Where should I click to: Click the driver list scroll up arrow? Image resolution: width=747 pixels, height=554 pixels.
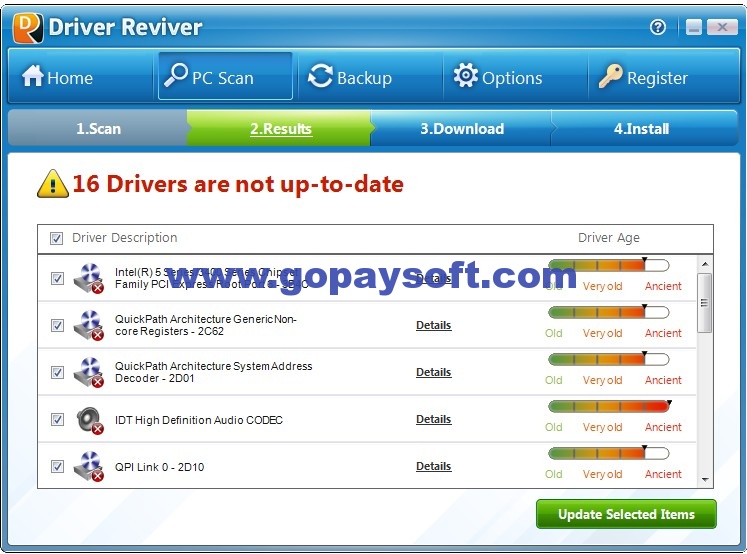(x=705, y=263)
